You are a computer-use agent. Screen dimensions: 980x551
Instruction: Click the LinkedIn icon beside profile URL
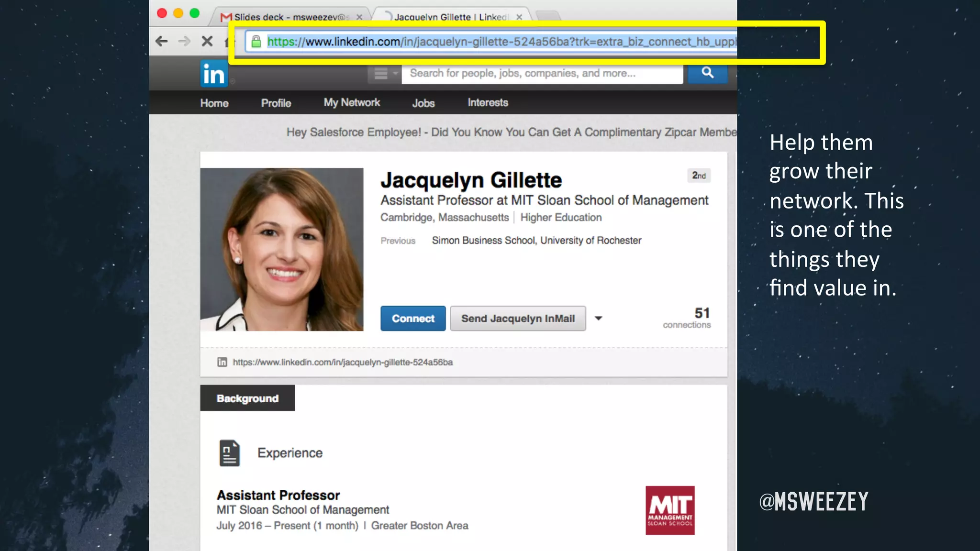pos(222,362)
